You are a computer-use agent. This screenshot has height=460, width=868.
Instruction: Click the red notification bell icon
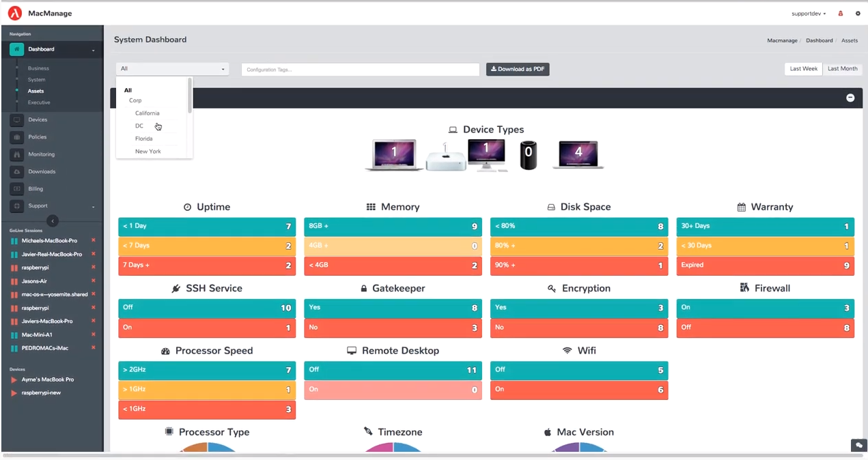pyautogui.click(x=841, y=14)
